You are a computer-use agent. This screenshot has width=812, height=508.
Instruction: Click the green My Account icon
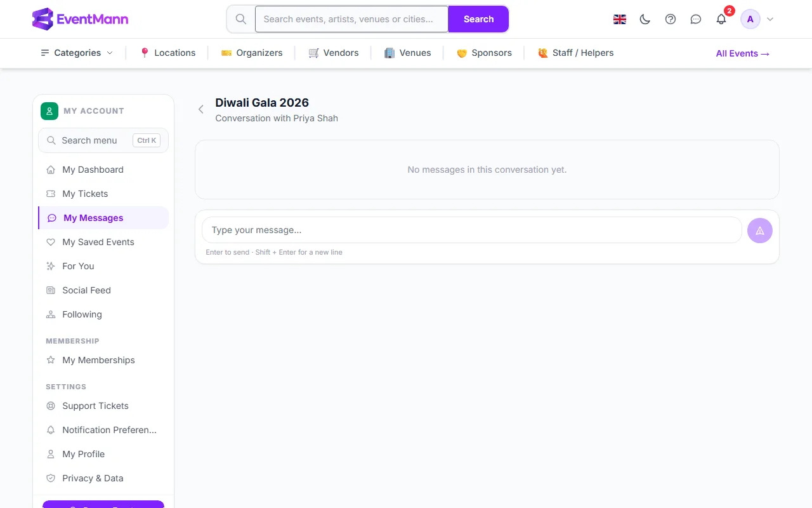[49, 111]
